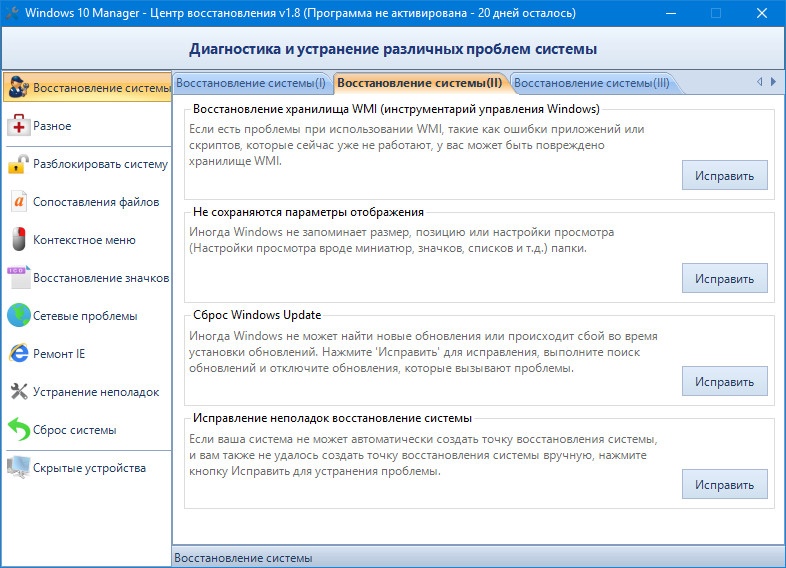This screenshot has width=786, height=568.
Task: Click Исправить for WMI repository repair
Action: [x=724, y=175]
